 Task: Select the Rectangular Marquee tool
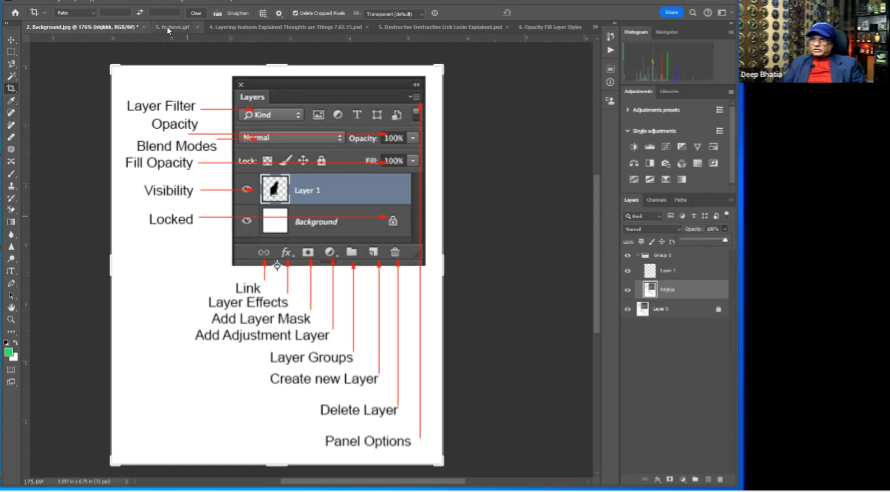pos(11,51)
